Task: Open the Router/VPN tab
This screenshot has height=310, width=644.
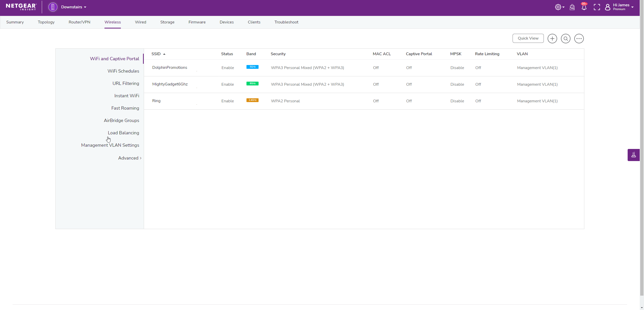Action: [79, 22]
